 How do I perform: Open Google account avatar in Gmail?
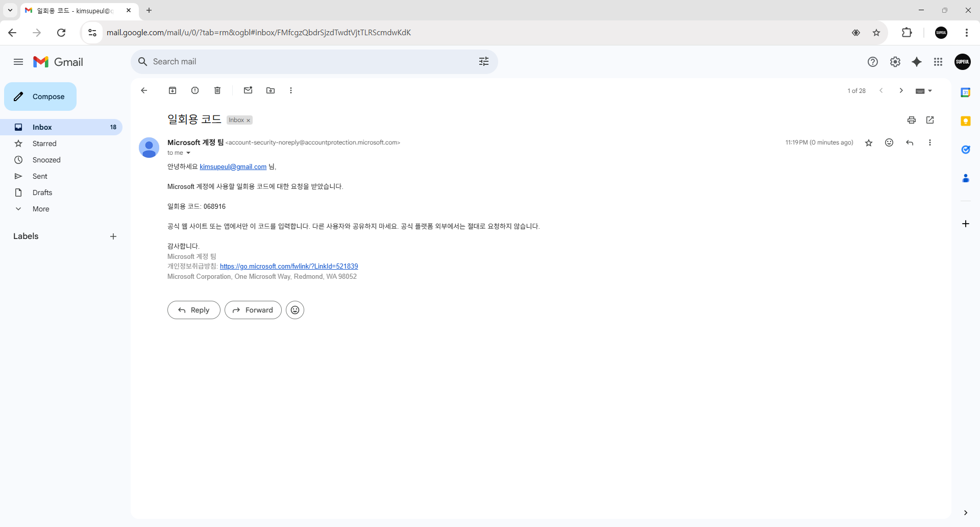click(x=963, y=62)
